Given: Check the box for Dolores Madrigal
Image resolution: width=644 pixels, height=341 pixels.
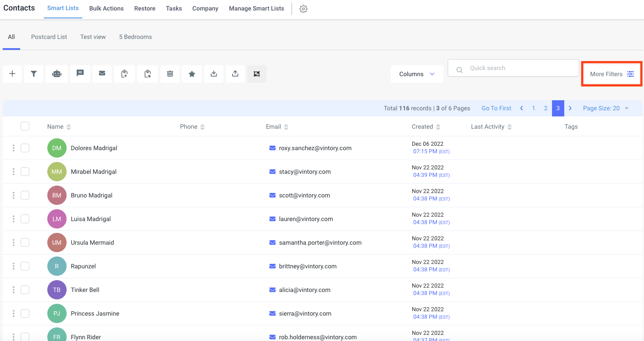Looking at the screenshot, I should [25, 148].
